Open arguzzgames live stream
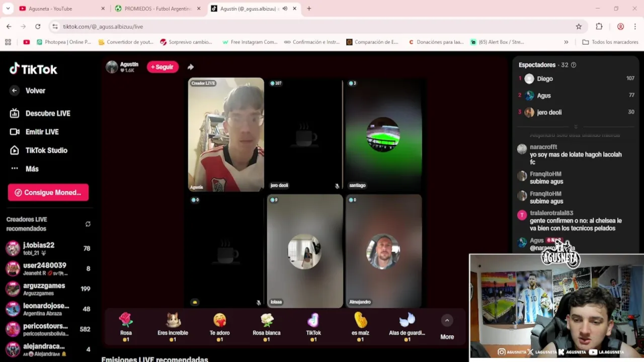 [x=48, y=289]
